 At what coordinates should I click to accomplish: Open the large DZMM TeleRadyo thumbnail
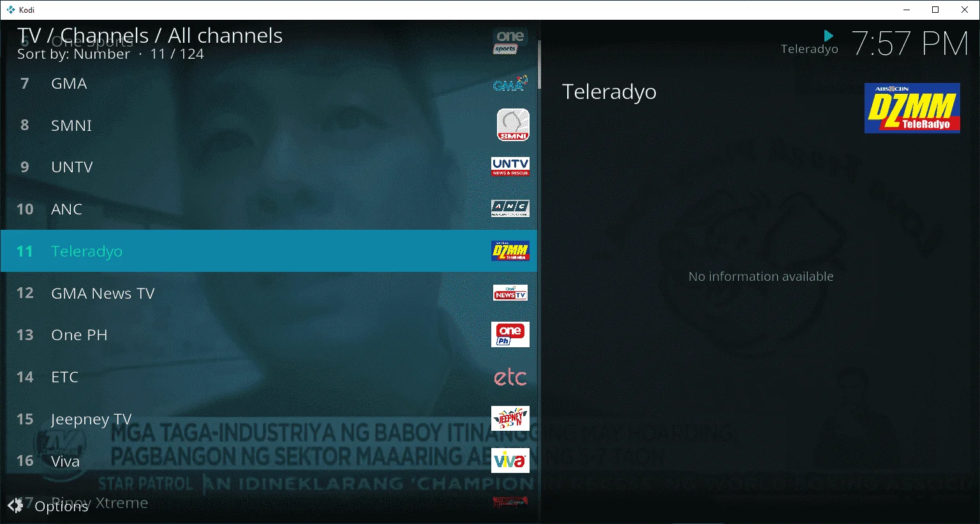(912, 108)
